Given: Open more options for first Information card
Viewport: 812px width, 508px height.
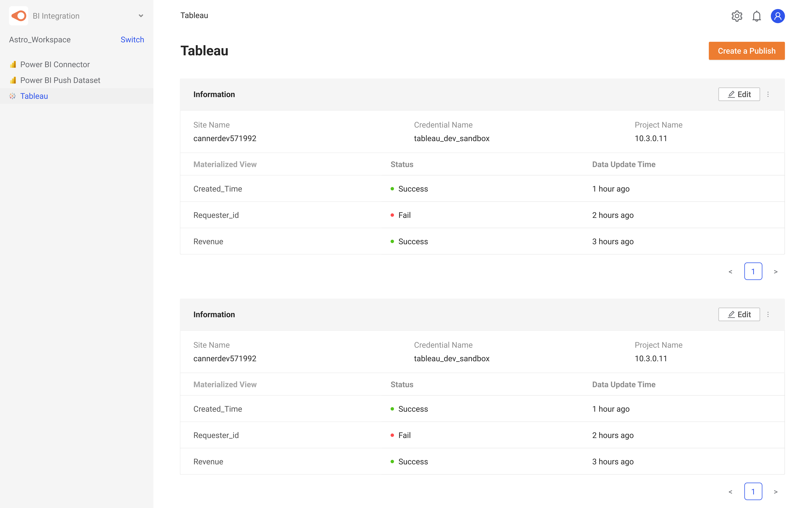Looking at the screenshot, I should [x=768, y=94].
